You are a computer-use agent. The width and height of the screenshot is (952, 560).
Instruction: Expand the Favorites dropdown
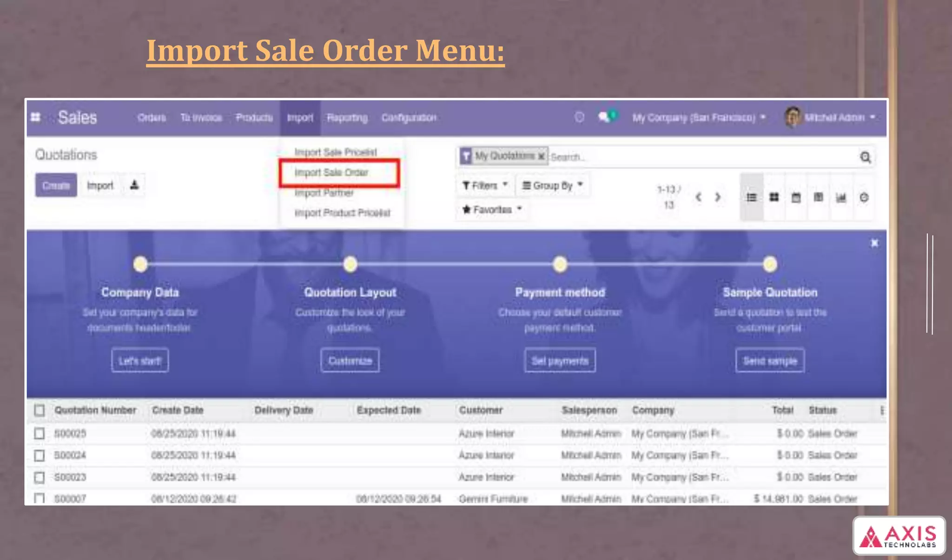[492, 210]
